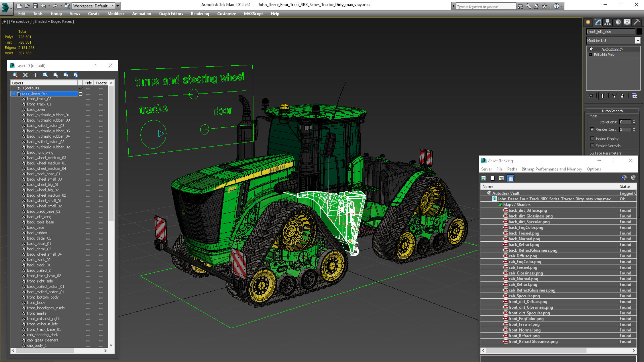
Task: Toggle Render Iters checkbox
Action: click(592, 129)
